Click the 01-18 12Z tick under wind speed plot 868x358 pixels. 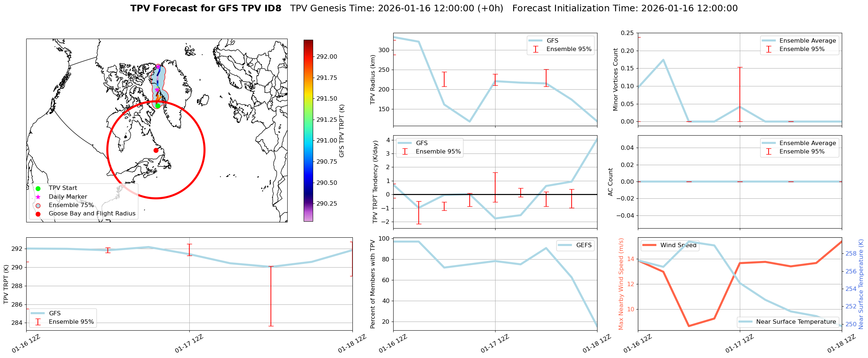click(x=841, y=343)
